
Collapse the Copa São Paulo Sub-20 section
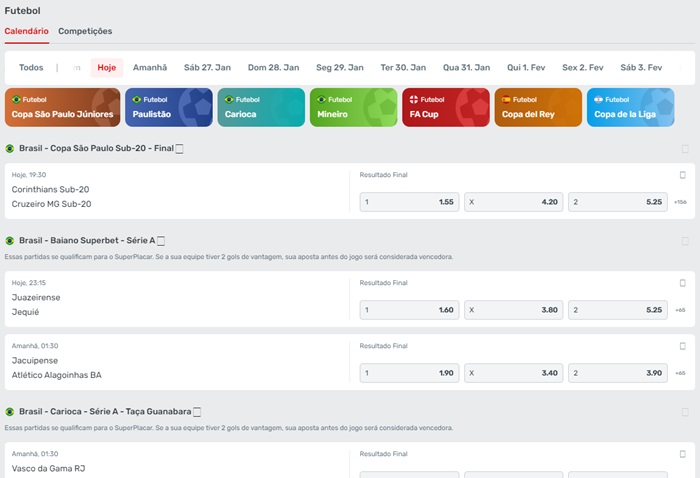click(685, 148)
